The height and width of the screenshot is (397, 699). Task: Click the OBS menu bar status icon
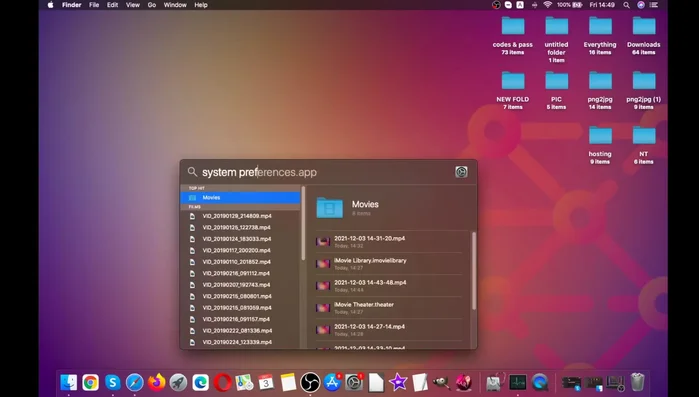coord(496,5)
